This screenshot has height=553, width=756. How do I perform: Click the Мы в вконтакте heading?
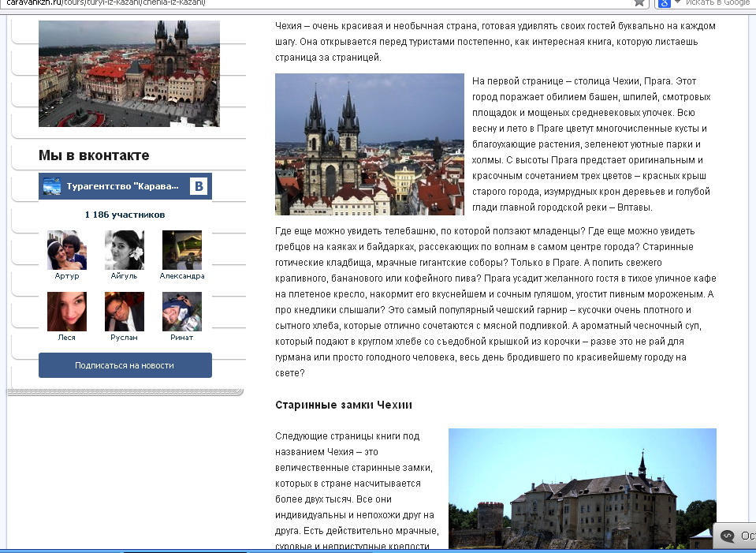pyautogui.click(x=94, y=155)
